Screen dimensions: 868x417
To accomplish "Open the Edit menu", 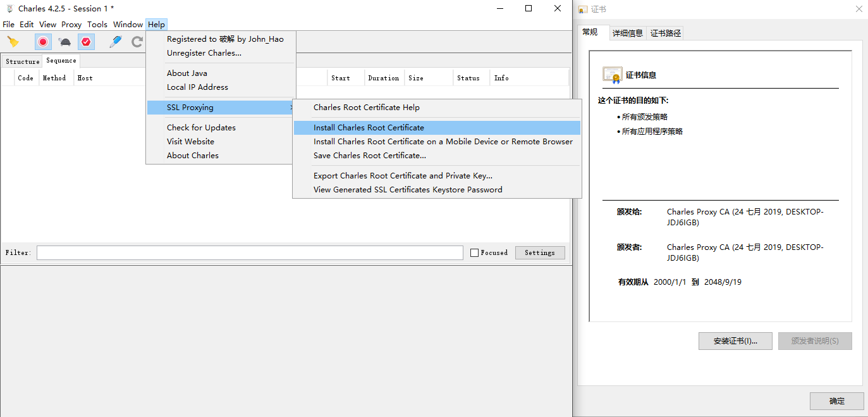I will click(x=27, y=25).
